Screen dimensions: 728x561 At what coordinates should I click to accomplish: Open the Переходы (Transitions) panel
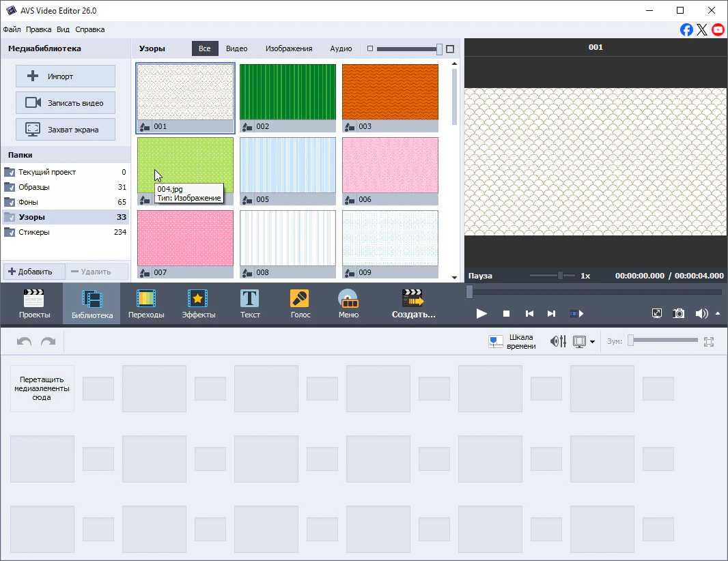[x=146, y=304]
